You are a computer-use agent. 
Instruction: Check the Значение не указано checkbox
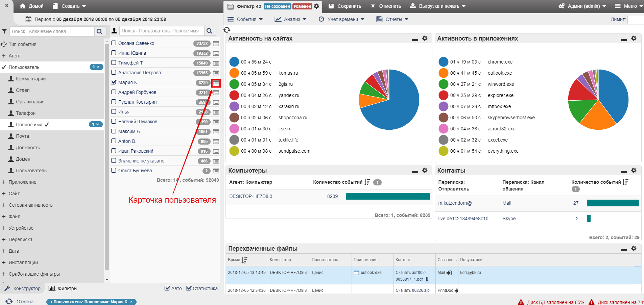[114, 161]
